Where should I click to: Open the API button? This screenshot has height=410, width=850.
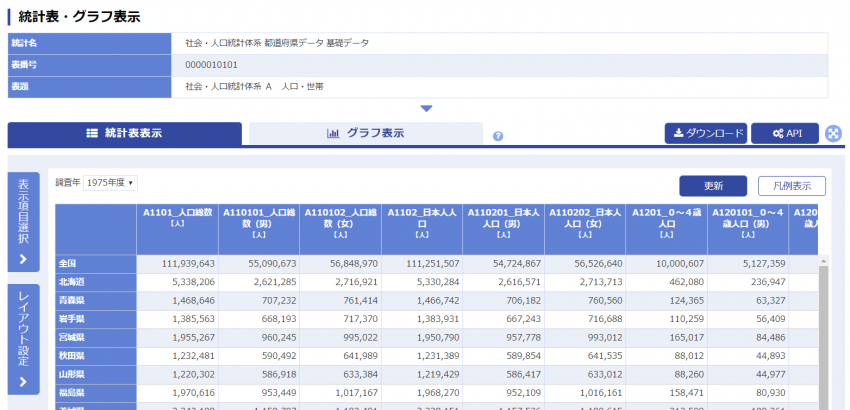point(785,133)
